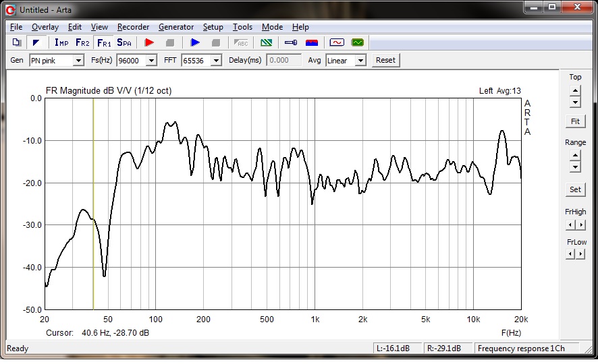
Task: Click 'FR Magnitude dB V/V (1/12 oct)' title
Action: point(109,91)
